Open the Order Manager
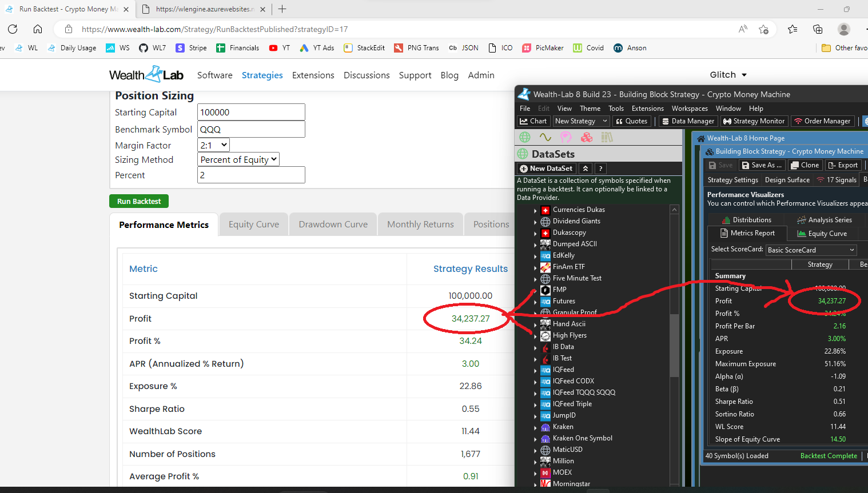868x493 pixels. coord(822,121)
